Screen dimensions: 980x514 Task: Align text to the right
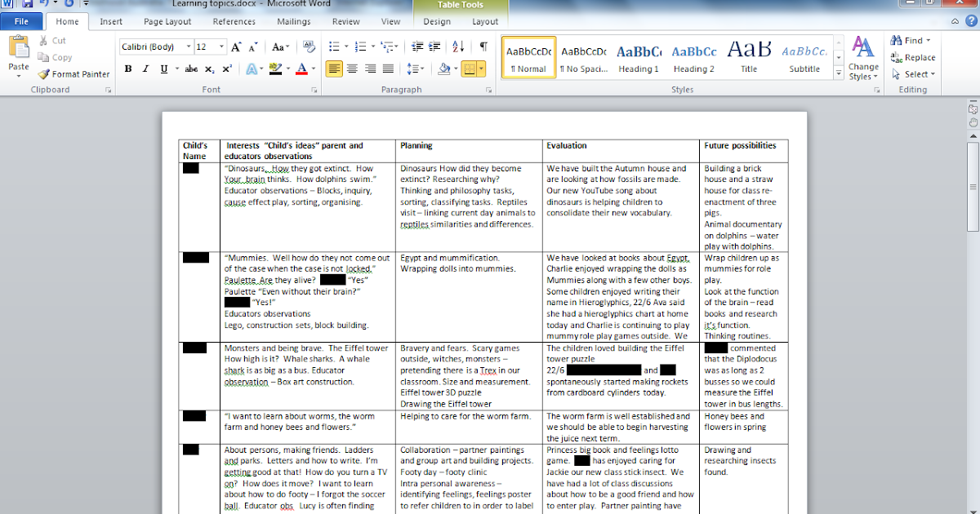tap(370, 69)
